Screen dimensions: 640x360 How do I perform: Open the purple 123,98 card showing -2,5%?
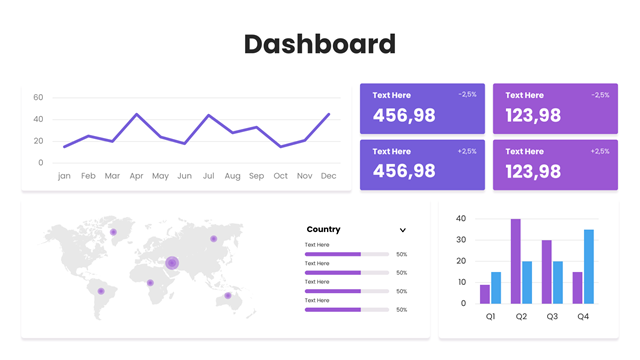pos(556,109)
